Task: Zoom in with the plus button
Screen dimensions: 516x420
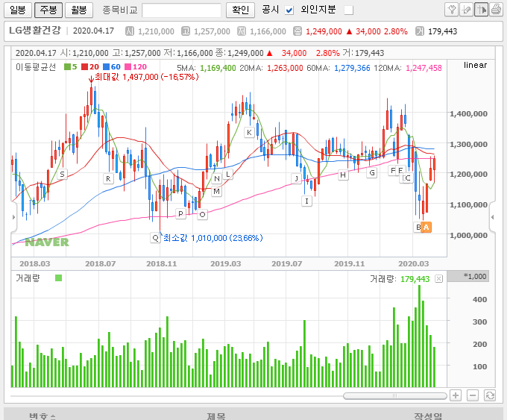Action: [x=456, y=395]
